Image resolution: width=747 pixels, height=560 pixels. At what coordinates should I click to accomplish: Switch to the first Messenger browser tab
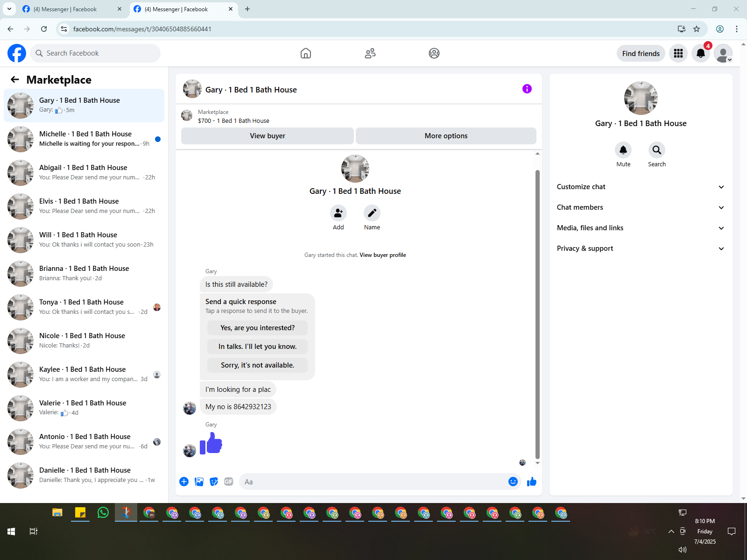click(x=71, y=9)
